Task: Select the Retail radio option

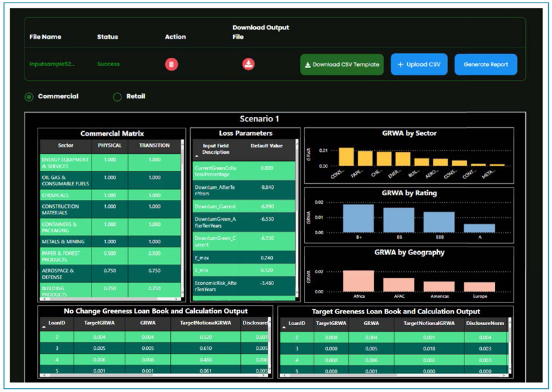Action: (118, 97)
